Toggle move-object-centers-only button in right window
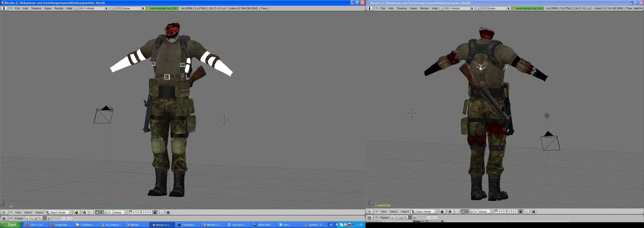Screen dimensions: 644x228 [456, 211]
